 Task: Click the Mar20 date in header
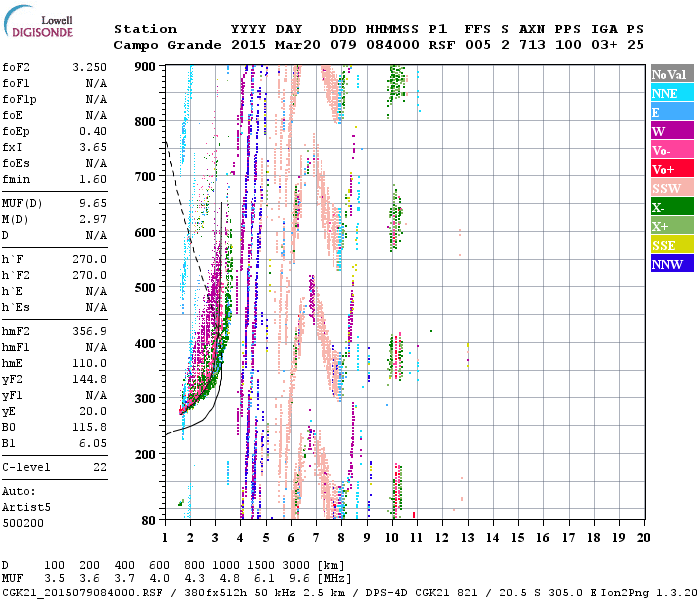[x=298, y=45]
